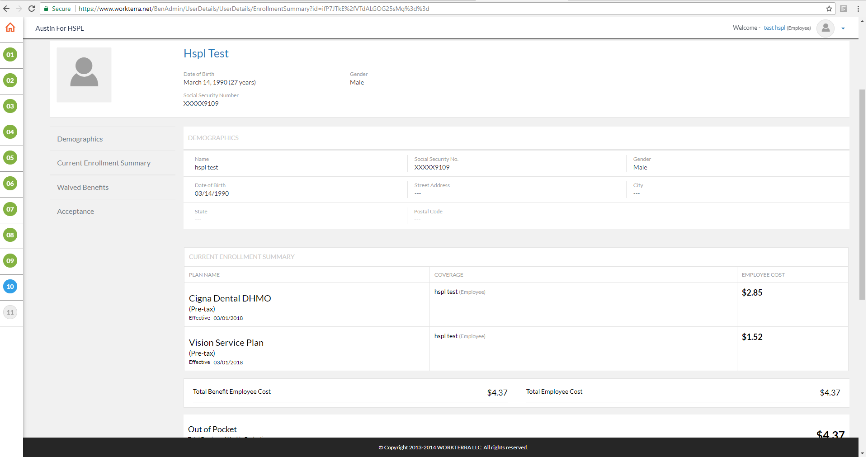This screenshot has width=868, height=457.
Task: Jump to step 09 circle
Action: point(10,261)
